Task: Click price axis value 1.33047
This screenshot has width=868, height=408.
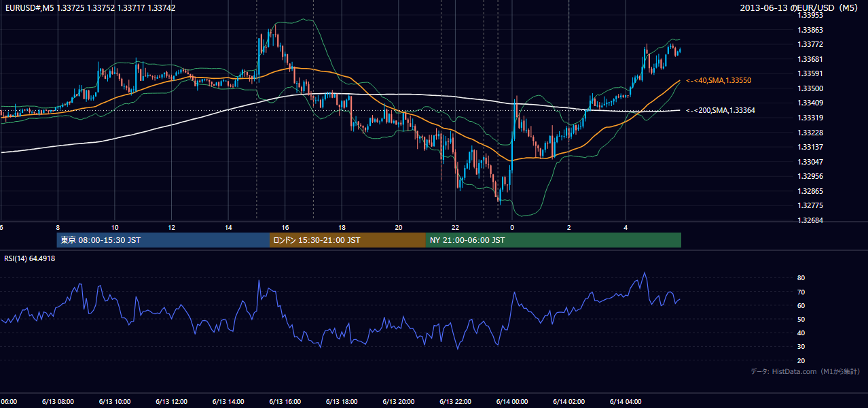Action: (x=810, y=162)
